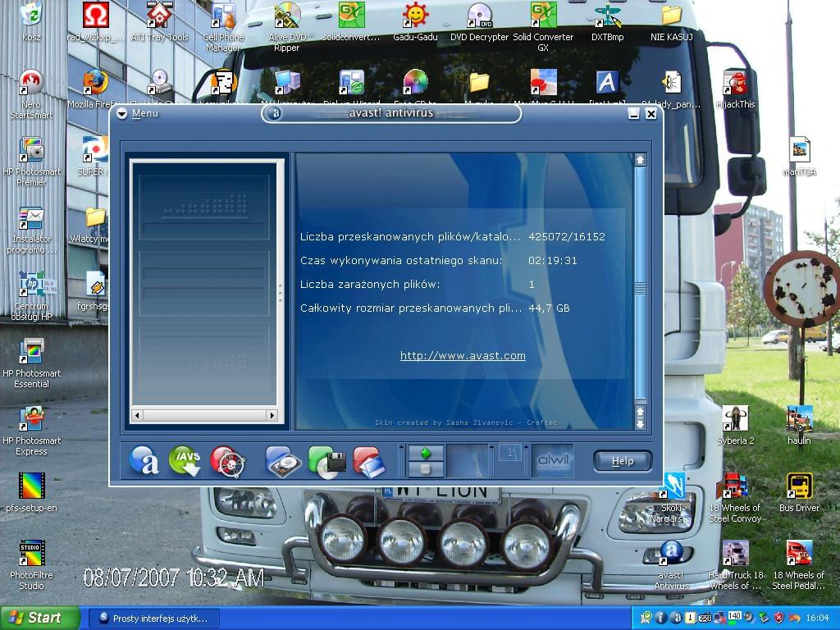This screenshot has width=840, height=630.
Task: Open the avast Menu dropdown
Action: [139, 113]
